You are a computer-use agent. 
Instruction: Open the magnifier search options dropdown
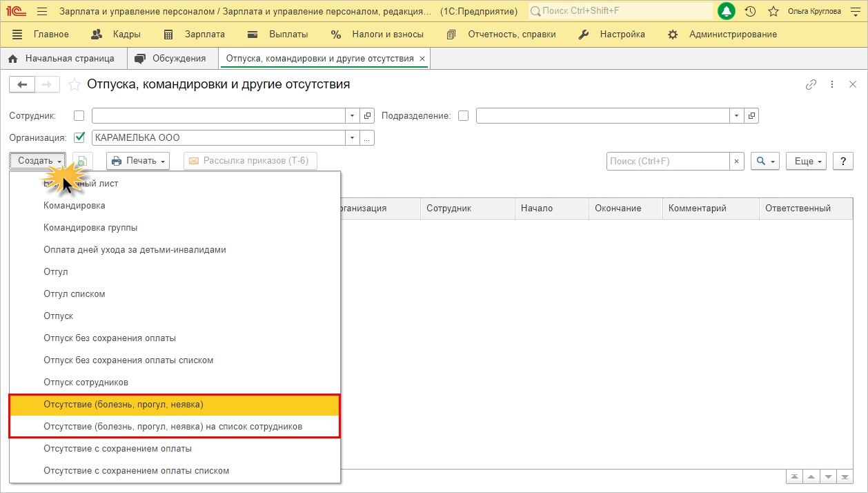(x=765, y=161)
